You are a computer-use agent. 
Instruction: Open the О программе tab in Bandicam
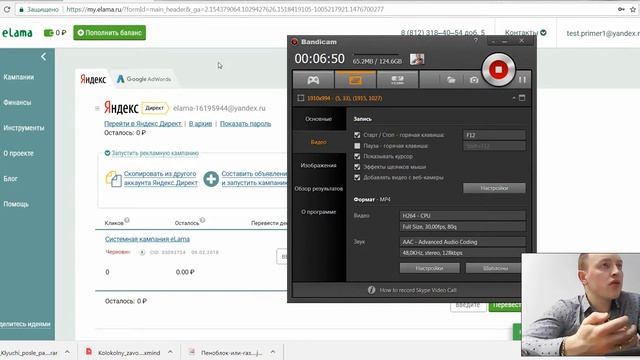[x=318, y=212]
